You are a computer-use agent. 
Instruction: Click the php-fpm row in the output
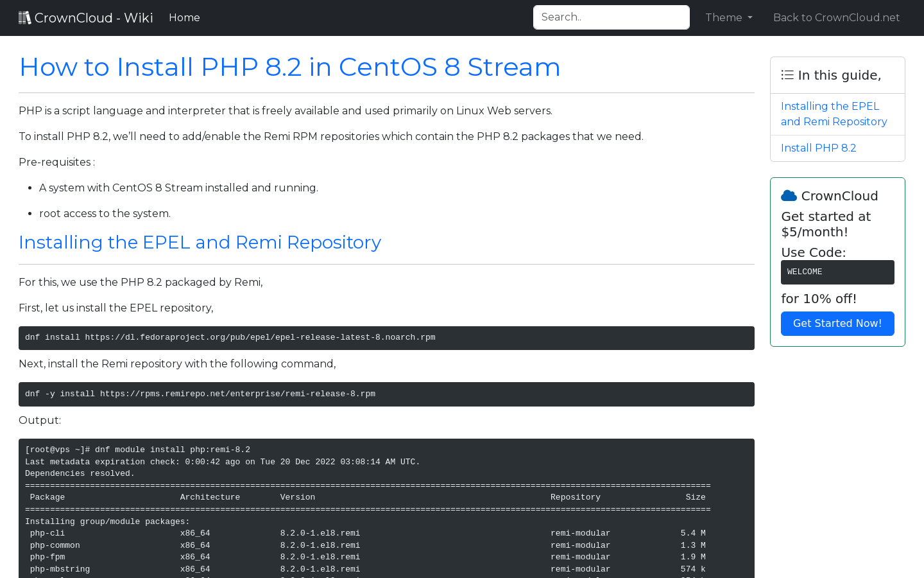pyautogui.click(x=367, y=557)
